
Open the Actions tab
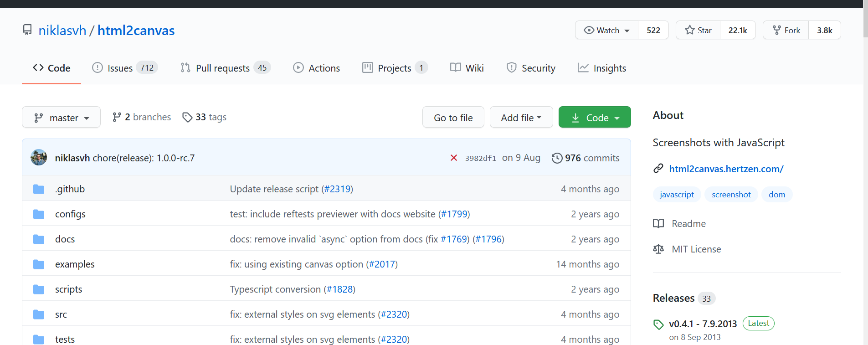tap(317, 68)
